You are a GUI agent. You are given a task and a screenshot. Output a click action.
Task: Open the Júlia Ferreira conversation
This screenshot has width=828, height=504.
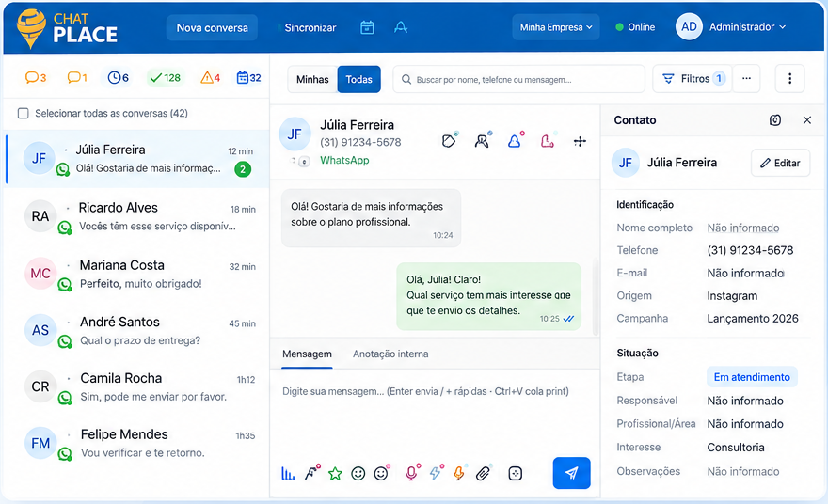[x=137, y=159]
